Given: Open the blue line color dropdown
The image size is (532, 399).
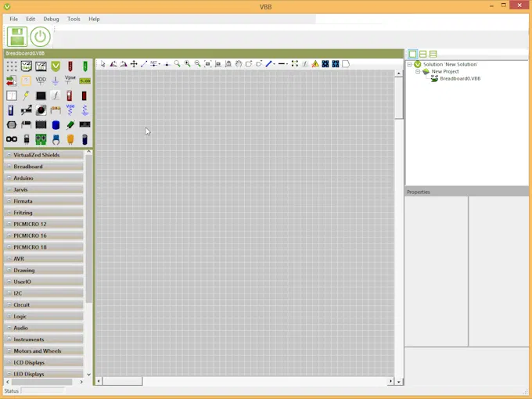Looking at the screenshot, I should tap(274, 64).
